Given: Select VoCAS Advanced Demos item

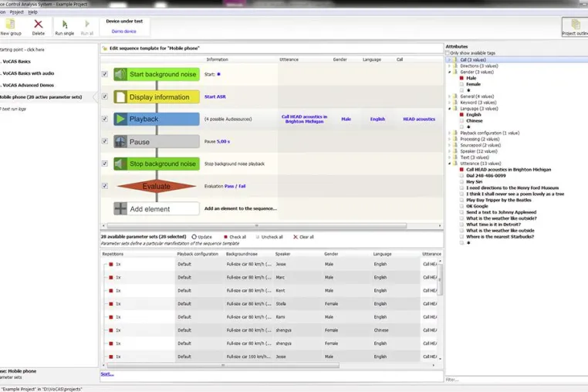Looking at the screenshot, I should tap(28, 85).
